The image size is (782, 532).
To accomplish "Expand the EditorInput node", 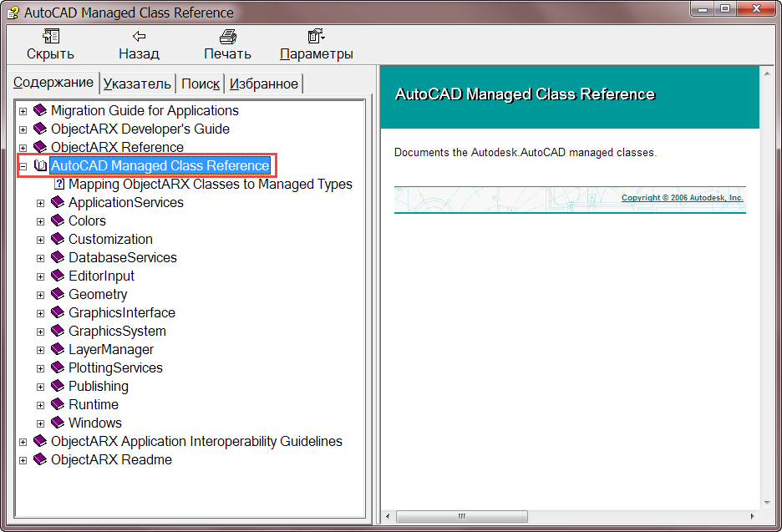I will [x=41, y=276].
